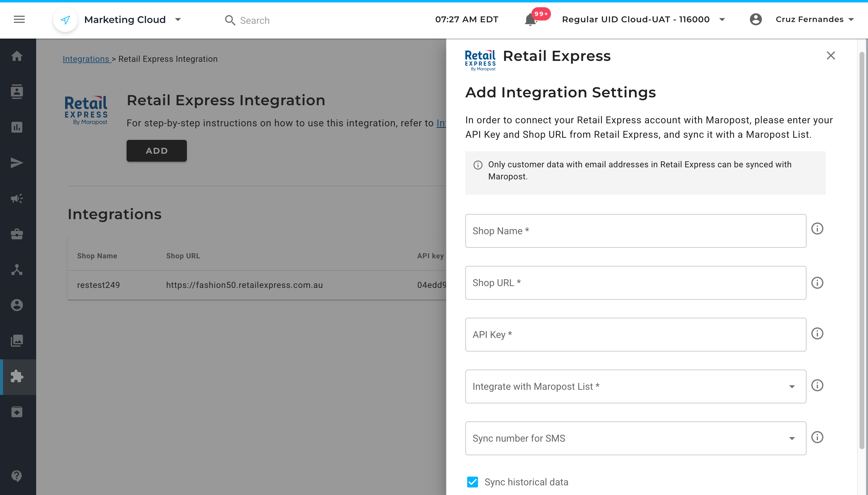Close the Retail Express settings panel

(831, 55)
